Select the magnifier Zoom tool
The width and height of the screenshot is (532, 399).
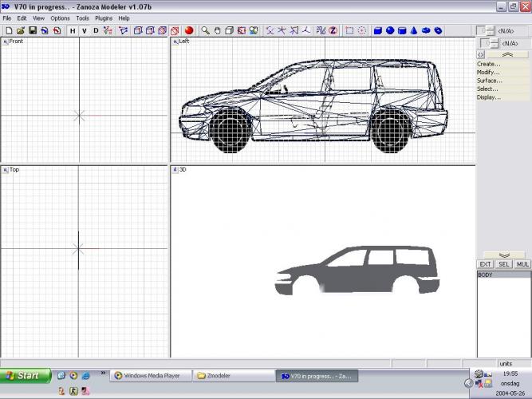(x=205, y=31)
